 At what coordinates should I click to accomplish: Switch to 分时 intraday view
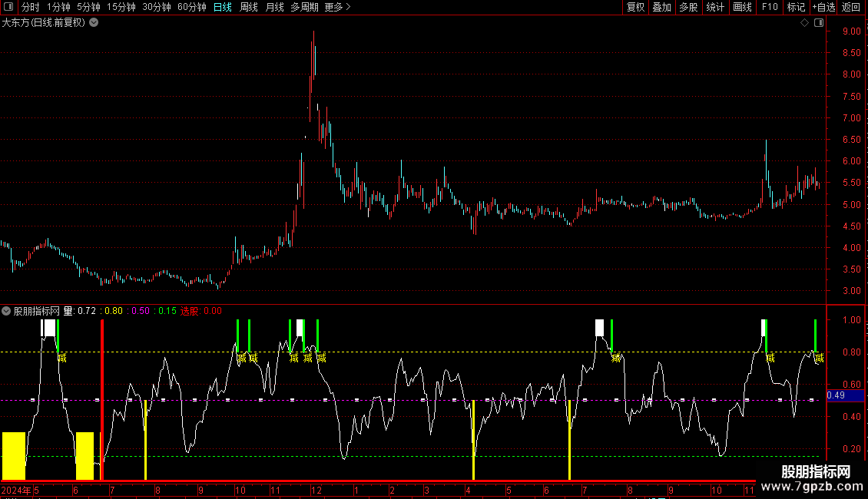[31, 7]
